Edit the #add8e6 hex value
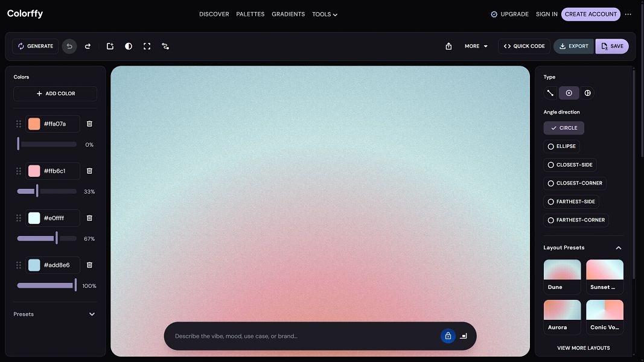This screenshot has height=362, width=644. [x=60, y=265]
